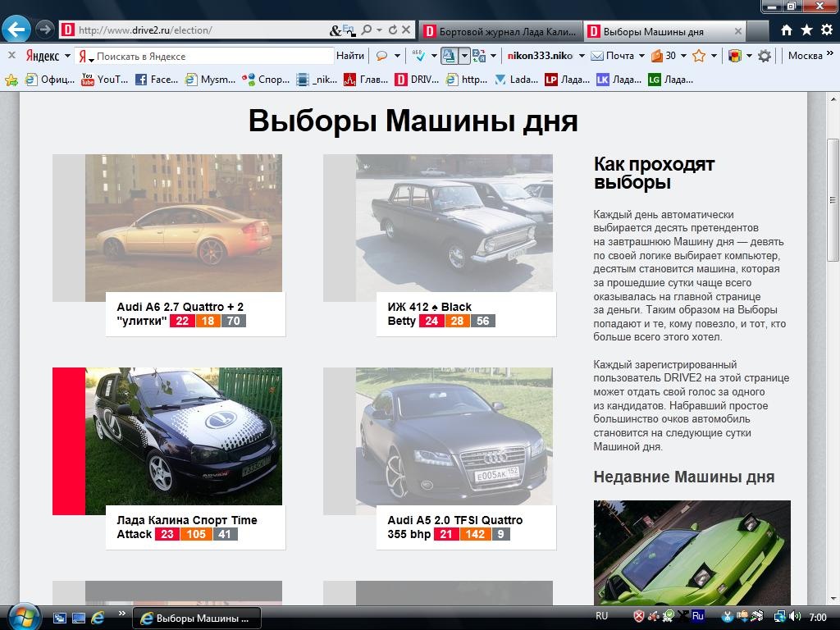Open the 'Mysm...' favorites bookmark
This screenshot has height=630, width=840.
point(211,80)
